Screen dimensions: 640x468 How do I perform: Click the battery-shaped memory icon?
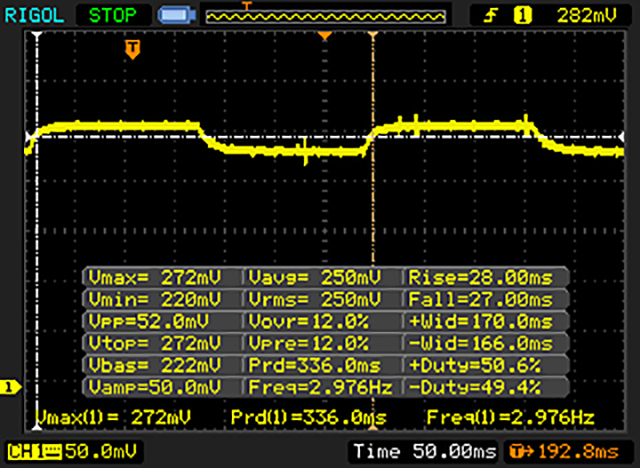tap(177, 16)
